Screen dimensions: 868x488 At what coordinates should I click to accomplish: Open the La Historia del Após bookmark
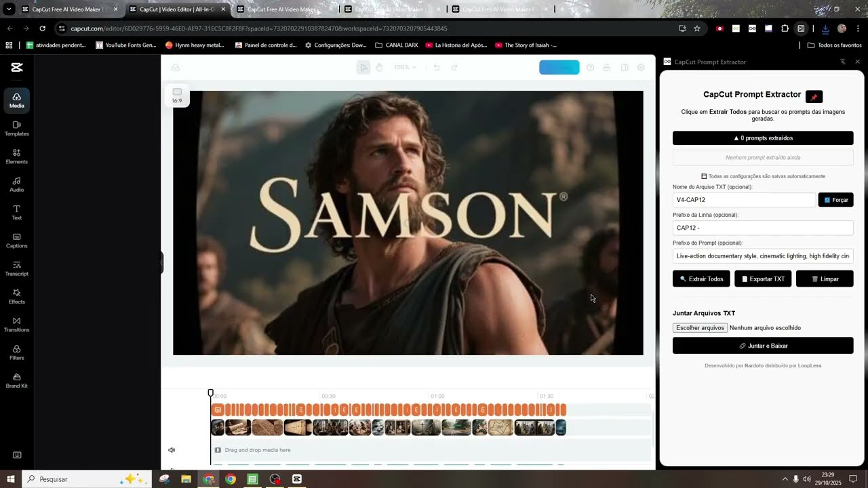click(456, 45)
